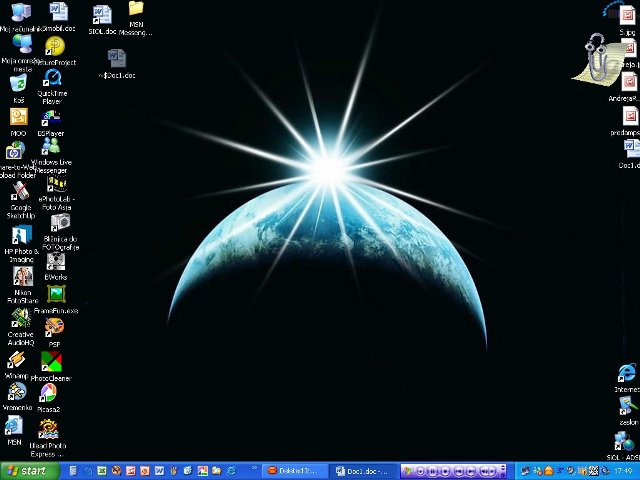Open Bližnjica do FOTOgrafije shortcut
Viewport: 640px width, 480px height.
[60, 222]
